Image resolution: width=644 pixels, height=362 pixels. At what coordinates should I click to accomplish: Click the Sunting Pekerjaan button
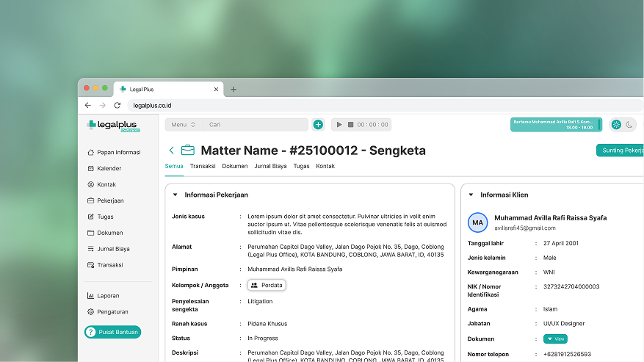point(621,151)
